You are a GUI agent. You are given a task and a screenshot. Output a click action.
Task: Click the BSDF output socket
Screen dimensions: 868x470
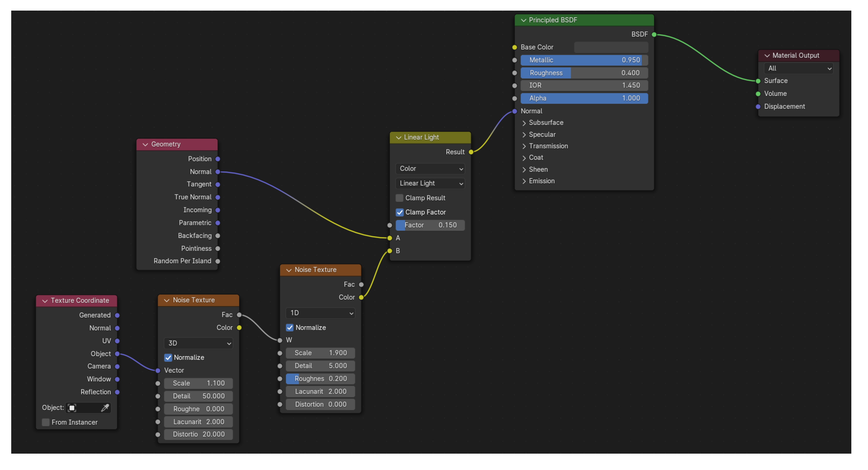click(x=654, y=34)
